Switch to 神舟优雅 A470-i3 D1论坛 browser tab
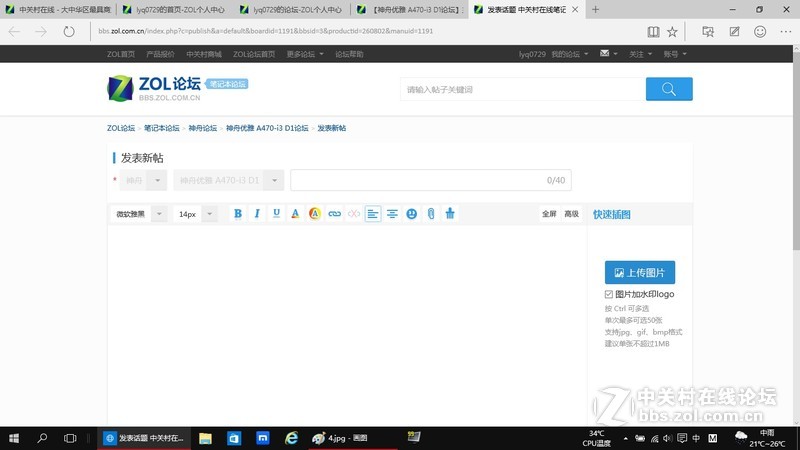 pos(410,9)
